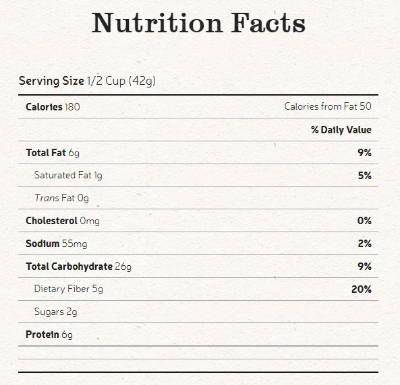The width and height of the screenshot is (400, 385).
Task: Click the Sodium 55mg label
Action: [x=56, y=244]
